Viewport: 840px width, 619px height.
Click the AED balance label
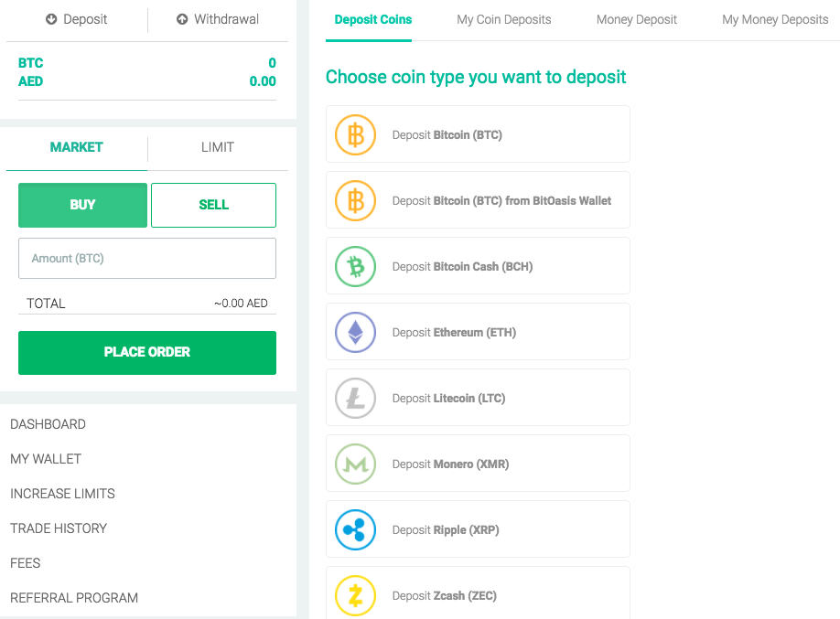[x=30, y=81]
